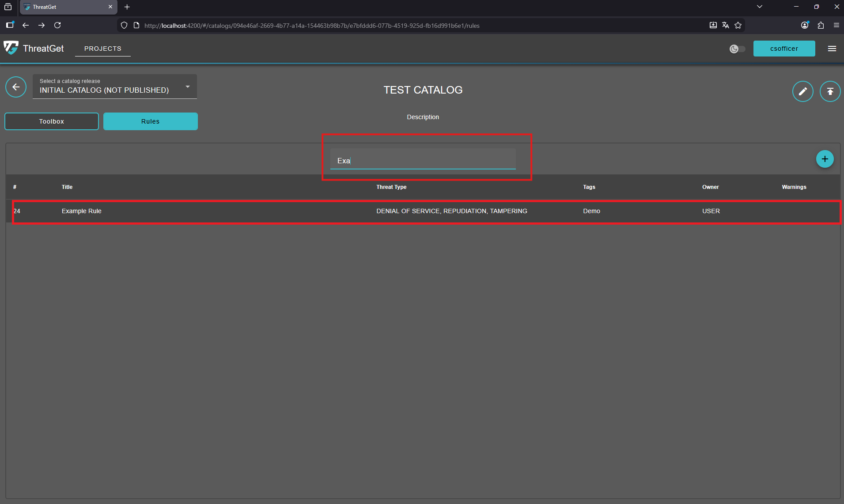
Task: Click the browser extensions puzzle icon
Action: pos(821,25)
